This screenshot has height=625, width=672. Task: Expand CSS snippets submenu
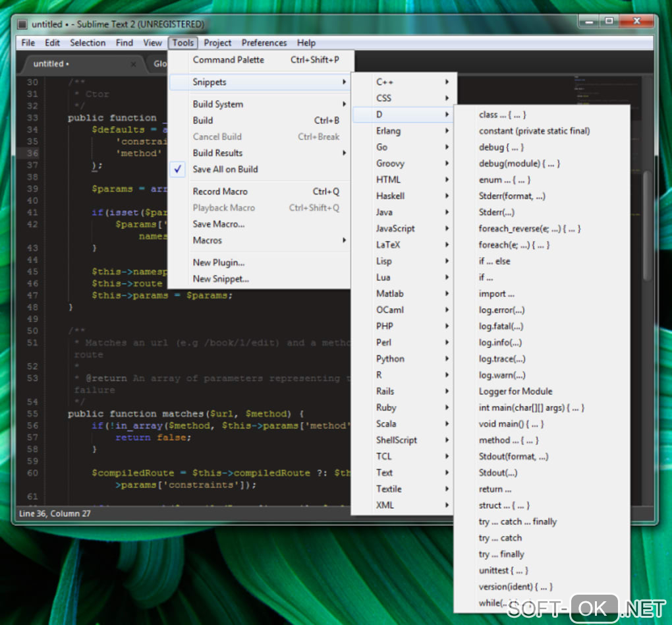click(404, 98)
